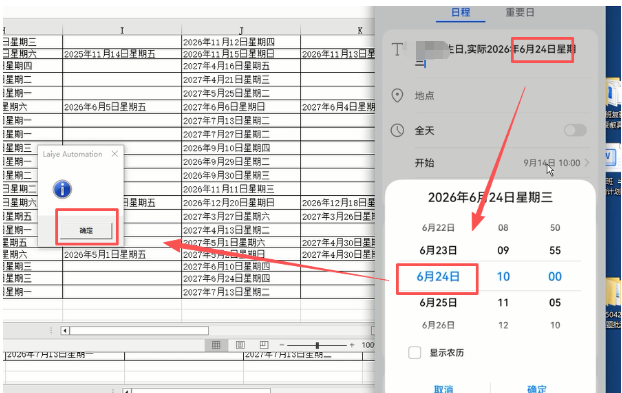Click cell 2027年4月16日星期五
622x393 pixels.
coord(241,66)
